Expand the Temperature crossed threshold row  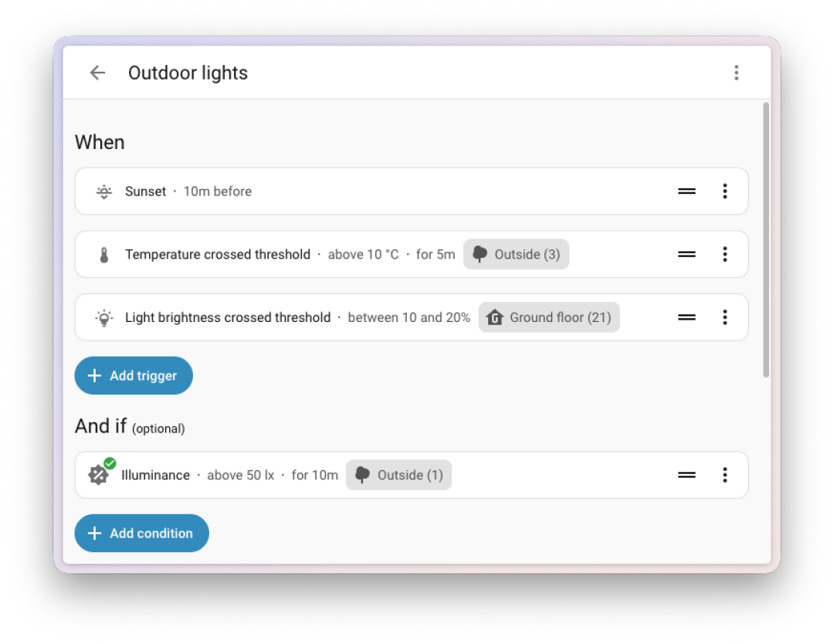(411, 254)
